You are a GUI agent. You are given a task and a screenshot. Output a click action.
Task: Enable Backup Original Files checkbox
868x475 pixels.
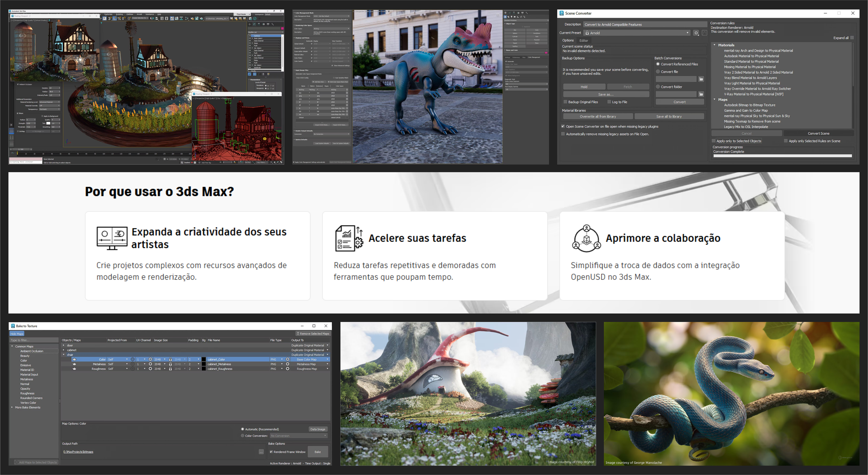565,102
